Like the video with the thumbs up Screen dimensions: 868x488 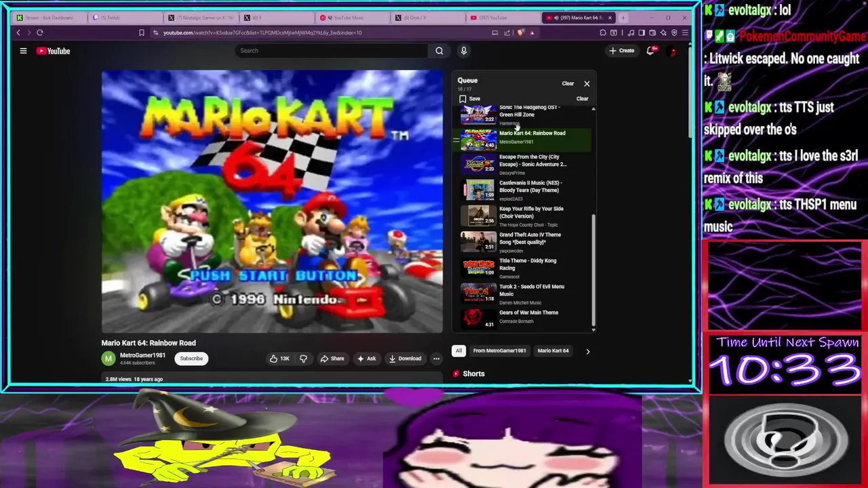pyautogui.click(x=280, y=359)
